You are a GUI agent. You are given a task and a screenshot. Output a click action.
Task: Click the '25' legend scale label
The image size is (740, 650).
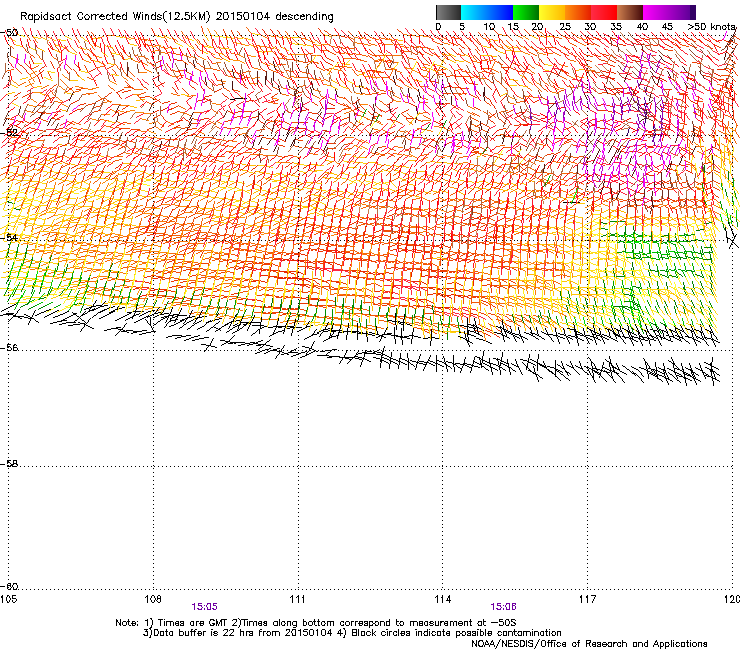pyautogui.click(x=565, y=26)
